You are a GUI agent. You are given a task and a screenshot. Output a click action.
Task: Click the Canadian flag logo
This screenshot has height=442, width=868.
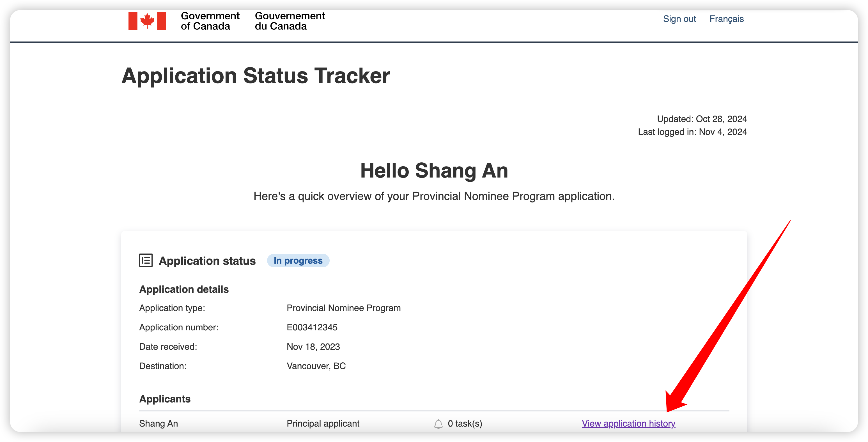click(147, 21)
